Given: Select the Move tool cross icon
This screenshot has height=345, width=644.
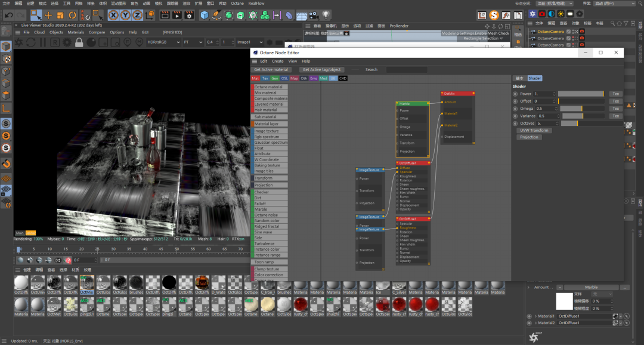Looking at the screenshot, I should 48,15.
